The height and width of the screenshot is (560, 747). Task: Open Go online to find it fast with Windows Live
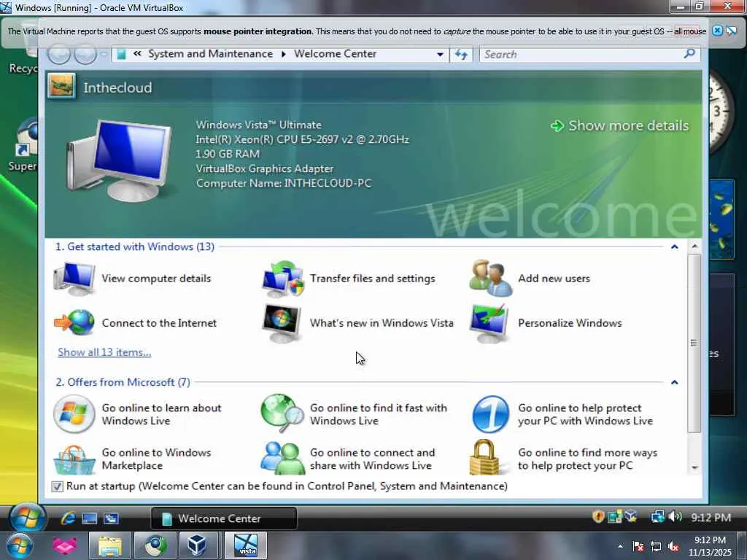pyautogui.click(x=355, y=414)
